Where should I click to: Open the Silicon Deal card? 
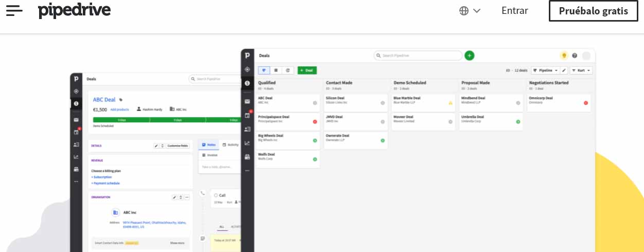click(355, 103)
